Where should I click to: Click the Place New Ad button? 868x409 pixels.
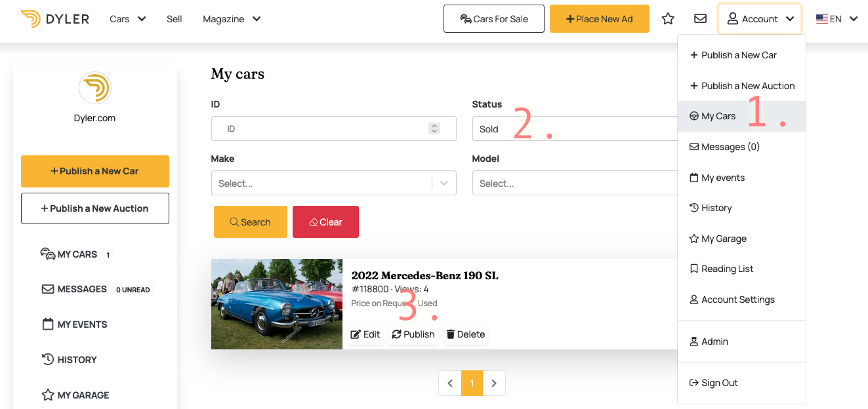click(x=600, y=18)
